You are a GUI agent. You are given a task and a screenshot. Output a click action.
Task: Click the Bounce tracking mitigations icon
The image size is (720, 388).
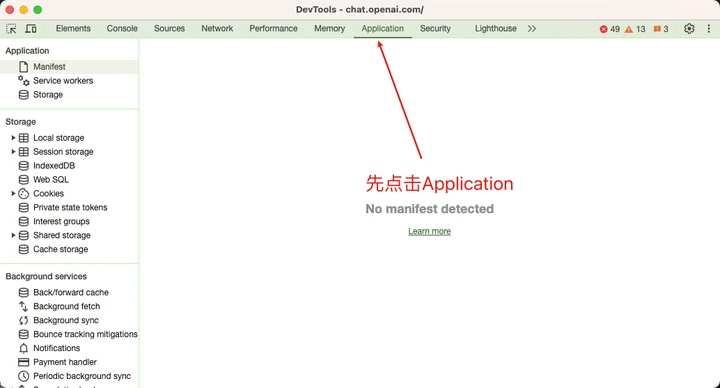23,334
